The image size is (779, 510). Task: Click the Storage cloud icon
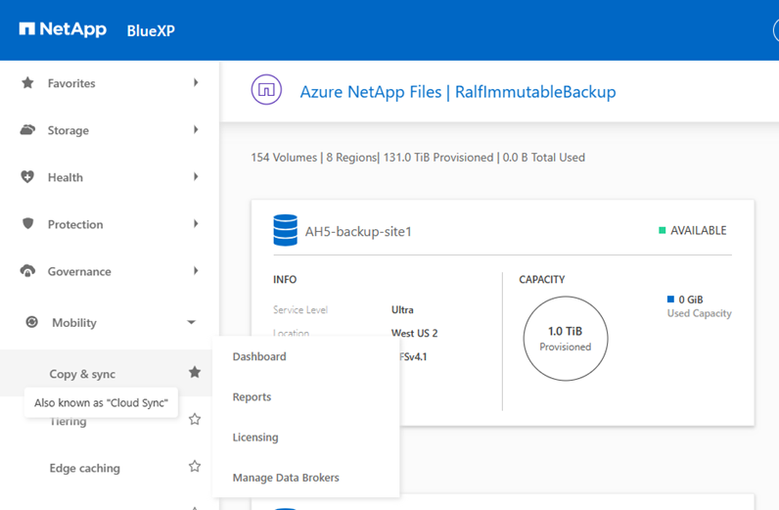click(28, 130)
